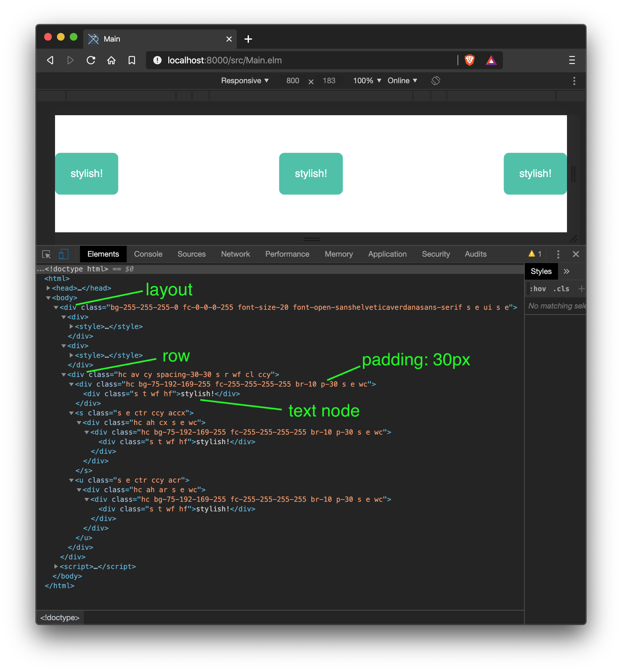Open the 100% zoom dropdown
Screen dimensions: 622x672
(367, 80)
